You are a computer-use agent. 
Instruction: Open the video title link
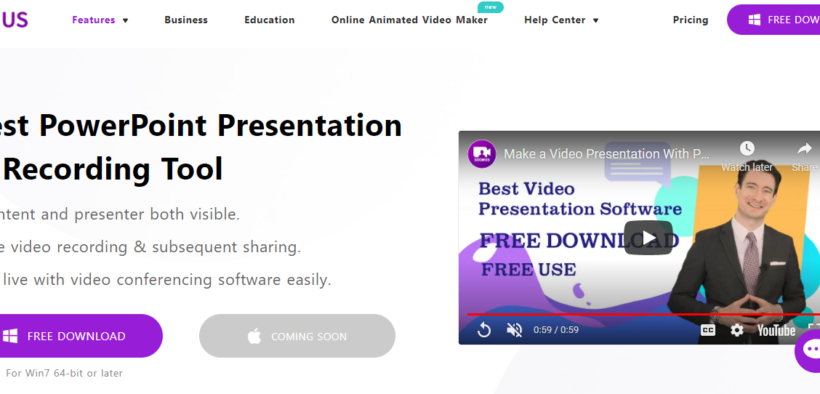click(607, 154)
